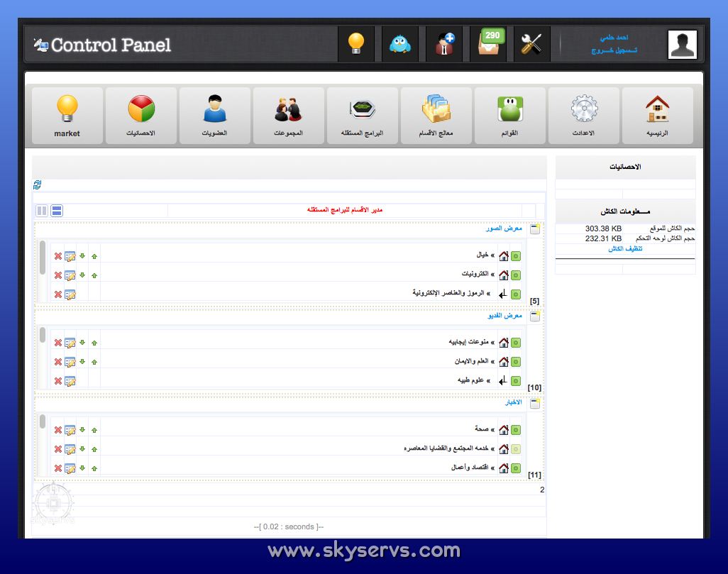Collapse the الاخبار category
The image size is (728, 574).
coord(535,403)
